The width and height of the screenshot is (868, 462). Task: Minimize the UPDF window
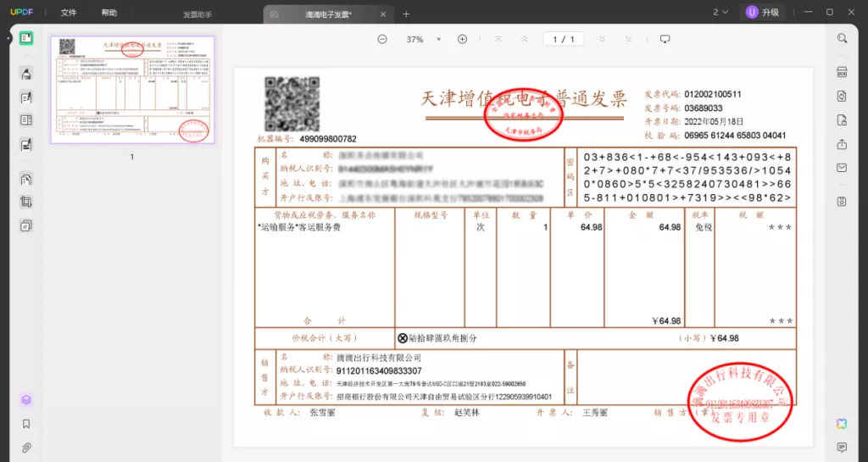coord(808,12)
